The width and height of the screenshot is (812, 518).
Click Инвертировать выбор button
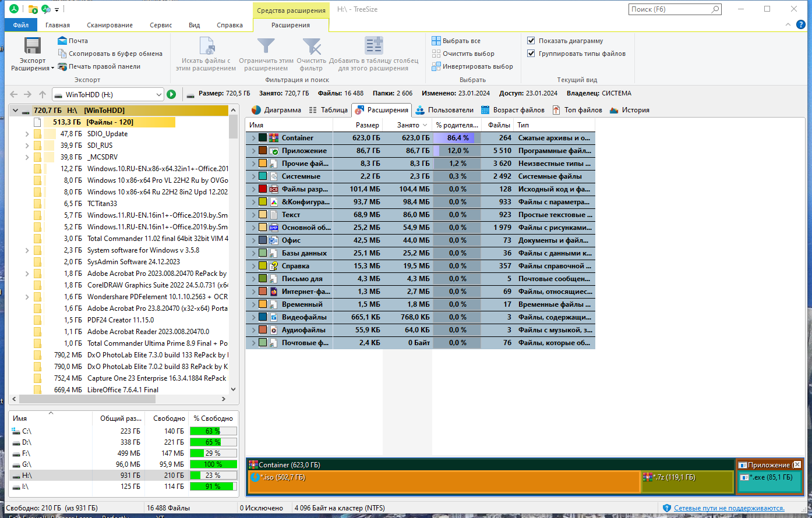point(472,66)
